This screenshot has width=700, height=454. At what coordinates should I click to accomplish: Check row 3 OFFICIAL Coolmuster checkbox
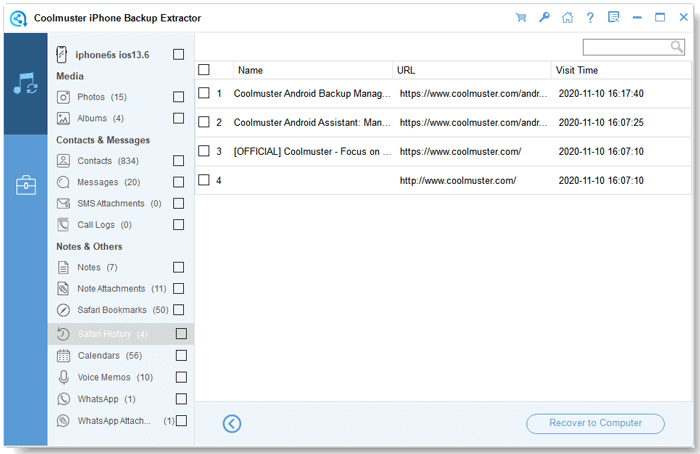tap(204, 151)
